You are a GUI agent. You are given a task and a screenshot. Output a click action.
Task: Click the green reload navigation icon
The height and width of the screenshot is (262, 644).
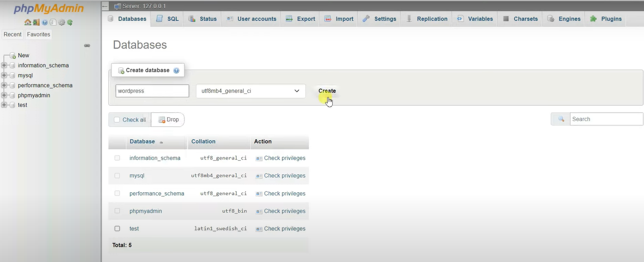[x=70, y=22]
